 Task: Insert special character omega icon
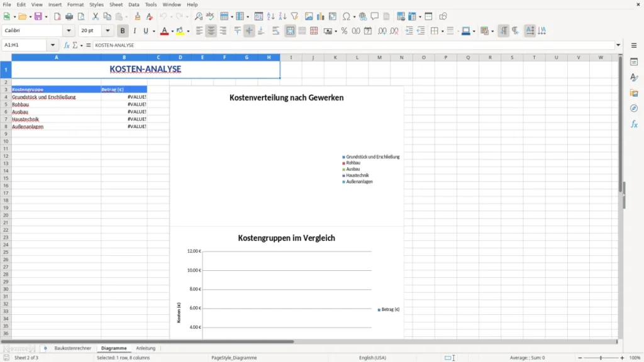[347, 16]
